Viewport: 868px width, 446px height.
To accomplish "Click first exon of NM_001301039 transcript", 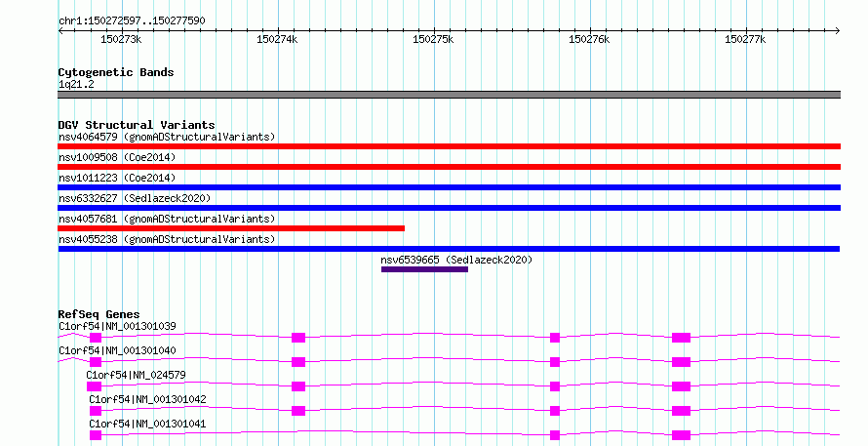I will click(96, 338).
